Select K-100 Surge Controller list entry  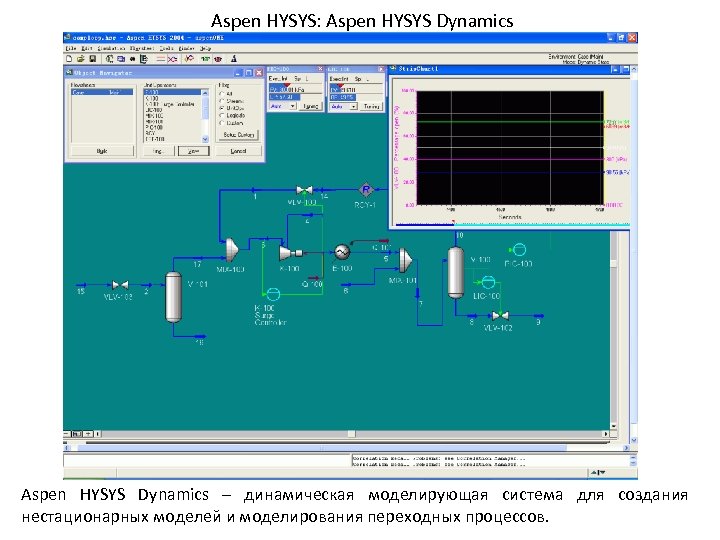point(173,104)
